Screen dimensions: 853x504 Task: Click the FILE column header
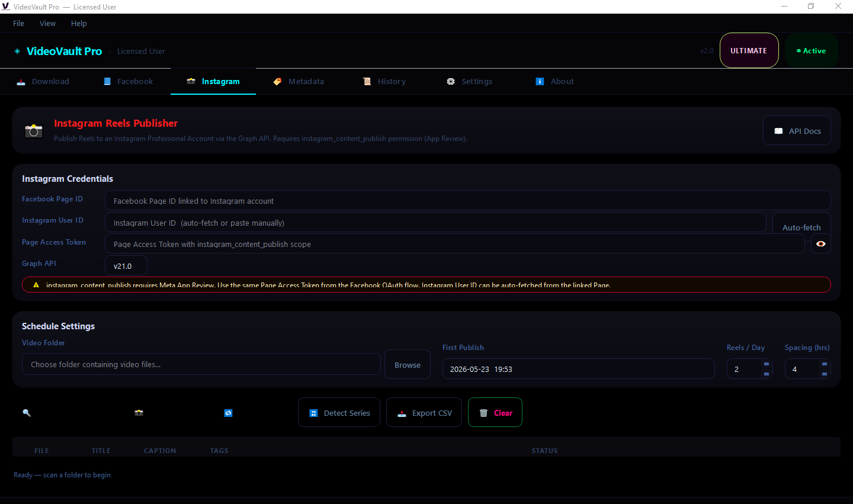point(41,451)
